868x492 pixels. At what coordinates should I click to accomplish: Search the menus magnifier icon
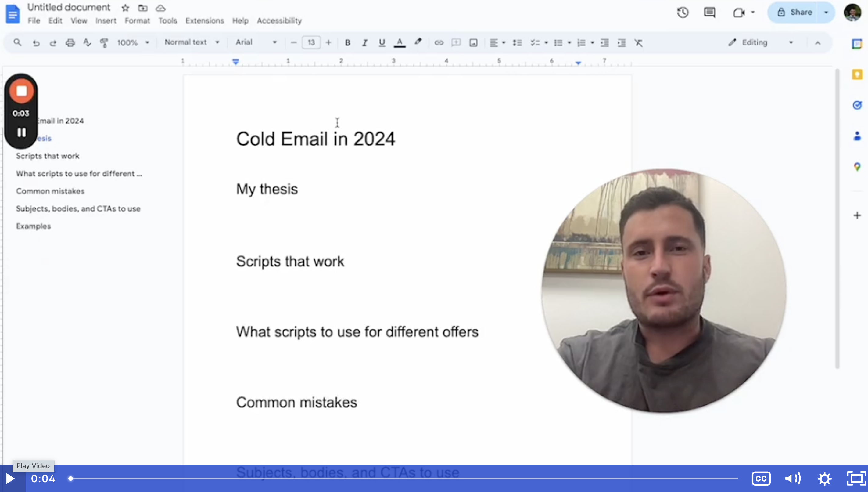pyautogui.click(x=17, y=43)
